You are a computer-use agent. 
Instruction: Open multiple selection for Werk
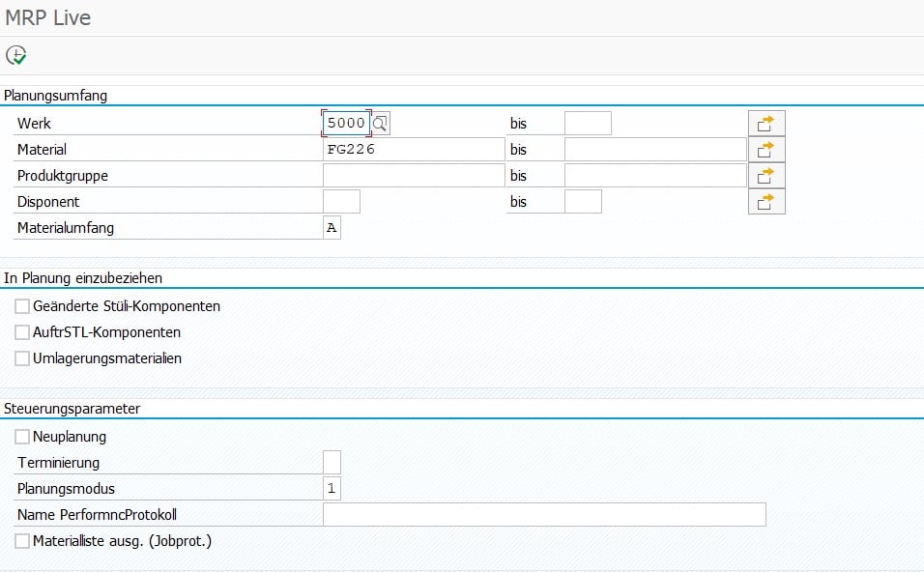(767, 123)
